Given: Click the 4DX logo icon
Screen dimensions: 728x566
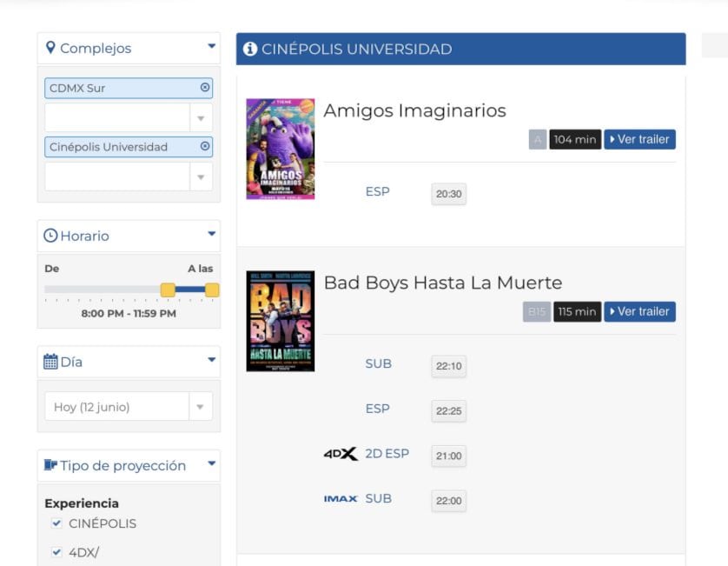Looking at the screenshot, I should 341,454.
